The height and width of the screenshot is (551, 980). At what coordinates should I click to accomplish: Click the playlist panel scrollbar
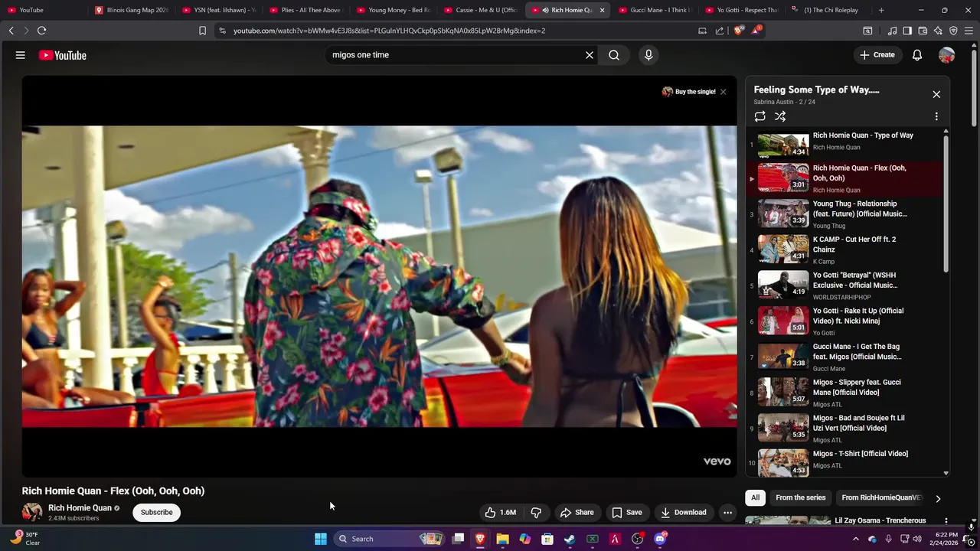coord(946,203)
